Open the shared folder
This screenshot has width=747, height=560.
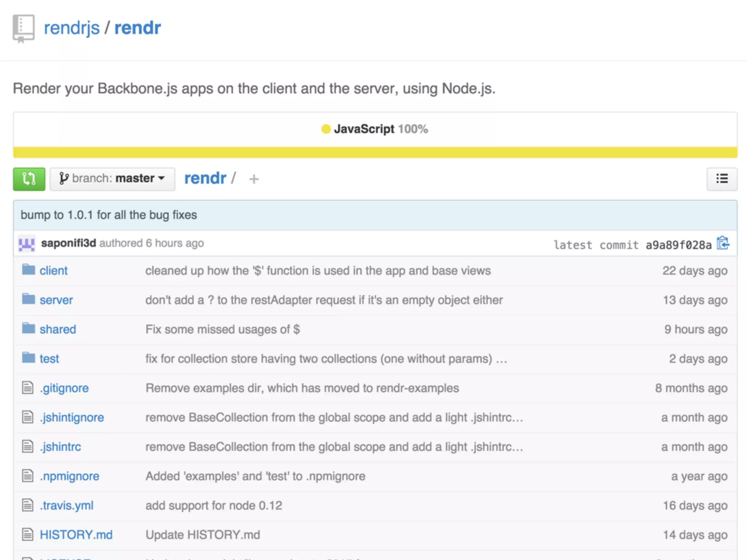58,329
